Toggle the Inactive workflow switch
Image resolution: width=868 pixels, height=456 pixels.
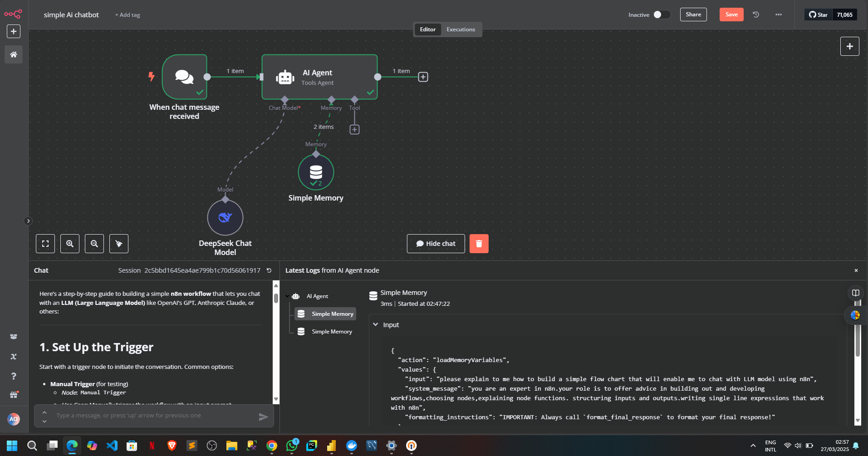pos(661,15)
